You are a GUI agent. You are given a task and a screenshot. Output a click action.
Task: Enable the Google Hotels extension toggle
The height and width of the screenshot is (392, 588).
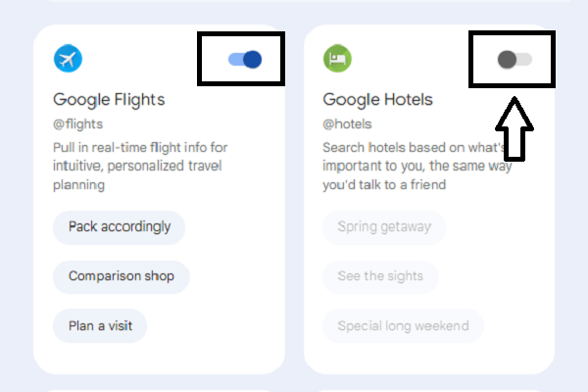tap(514, 60)
